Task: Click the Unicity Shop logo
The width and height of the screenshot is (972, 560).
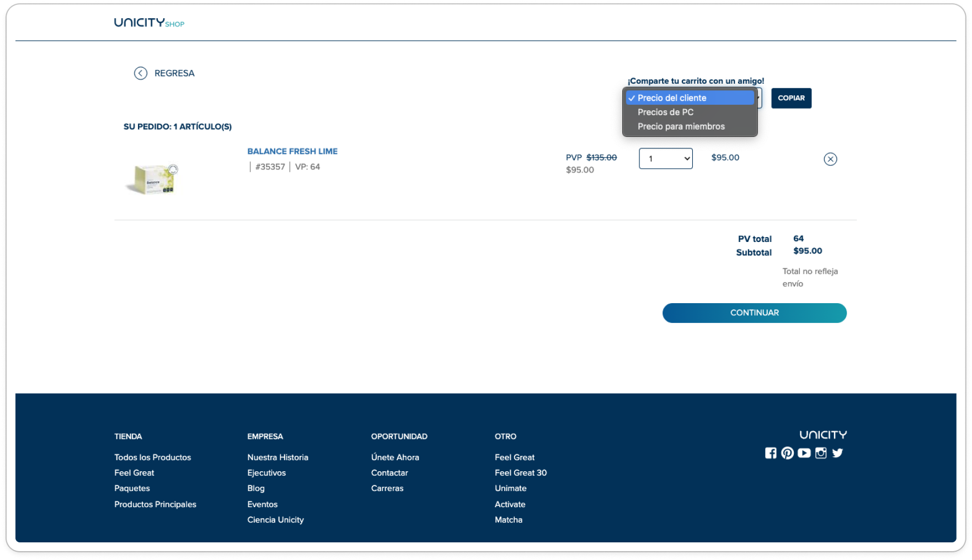Action: pos(149,23)
